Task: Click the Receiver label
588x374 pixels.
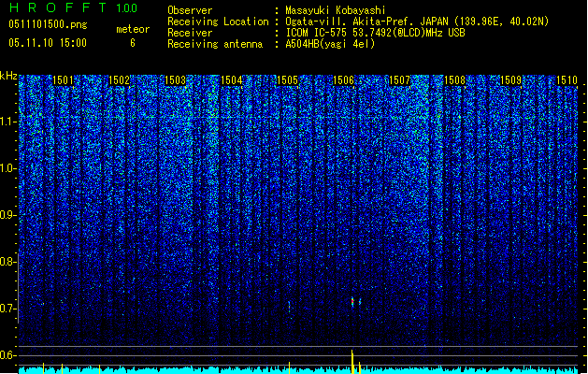Action: 190,33
